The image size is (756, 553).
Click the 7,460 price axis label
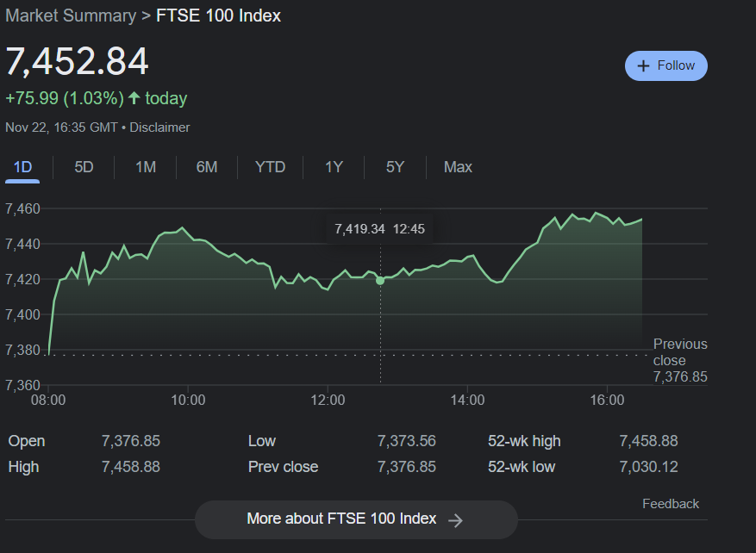[22, 209]
